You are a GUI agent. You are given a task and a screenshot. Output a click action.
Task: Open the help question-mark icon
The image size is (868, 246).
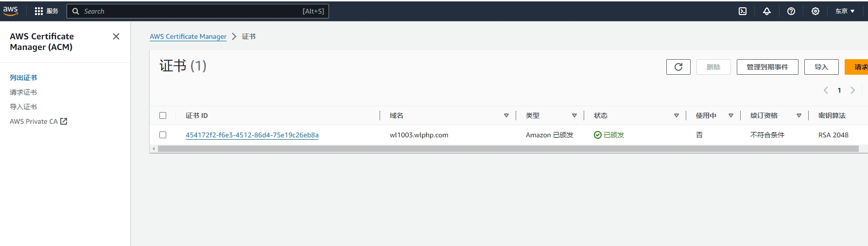point(791,11)
